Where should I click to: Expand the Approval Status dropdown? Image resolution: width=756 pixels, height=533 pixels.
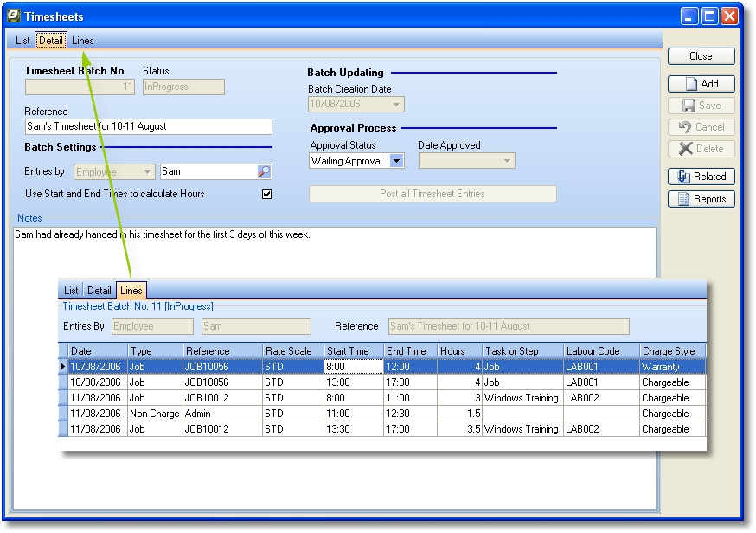(x=396, y=161)
